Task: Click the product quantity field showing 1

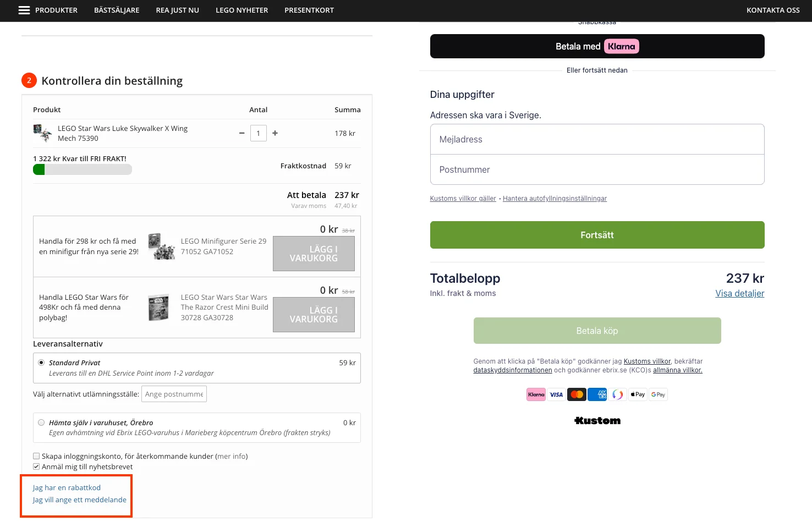Action: pyautogui.click(x=259, y=133)
